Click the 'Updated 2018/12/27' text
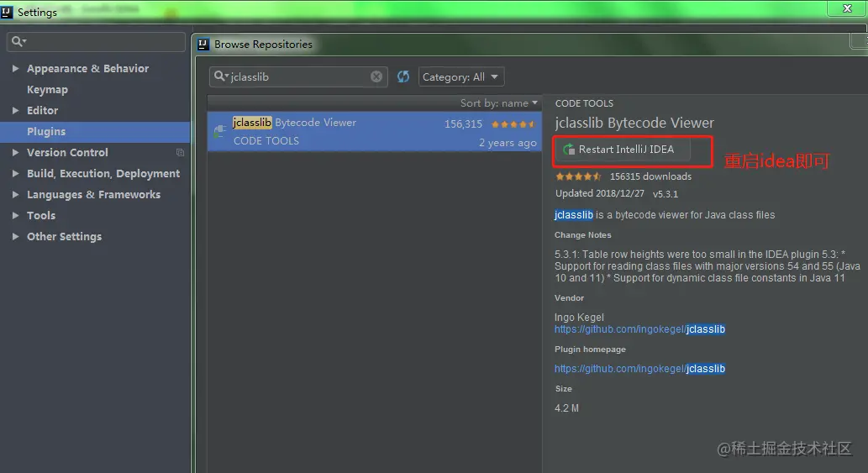 (600, 193)
